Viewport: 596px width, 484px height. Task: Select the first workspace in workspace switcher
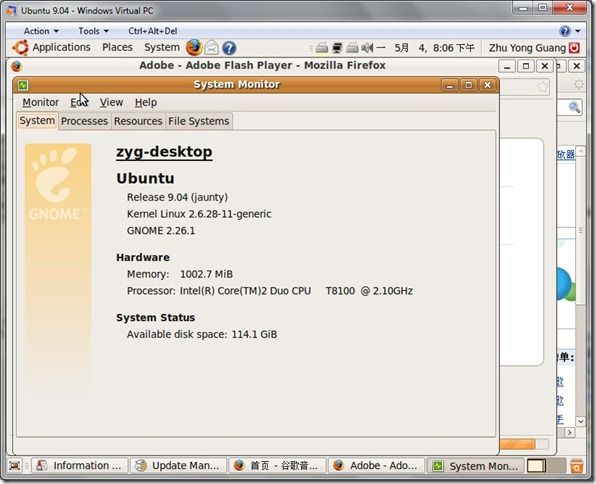click(536, 465)
